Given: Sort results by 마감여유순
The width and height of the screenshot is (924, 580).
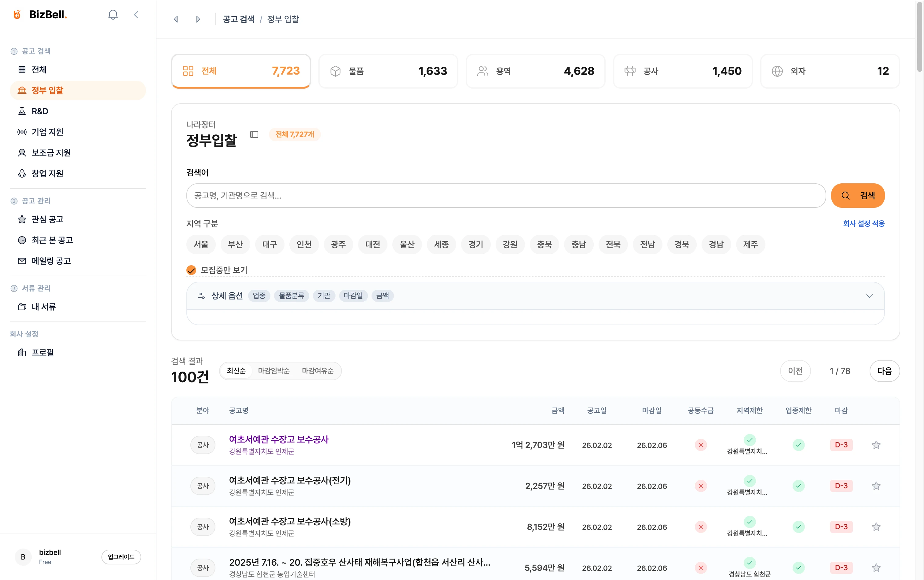Looking at the screenshot, I should pos(317,371).
